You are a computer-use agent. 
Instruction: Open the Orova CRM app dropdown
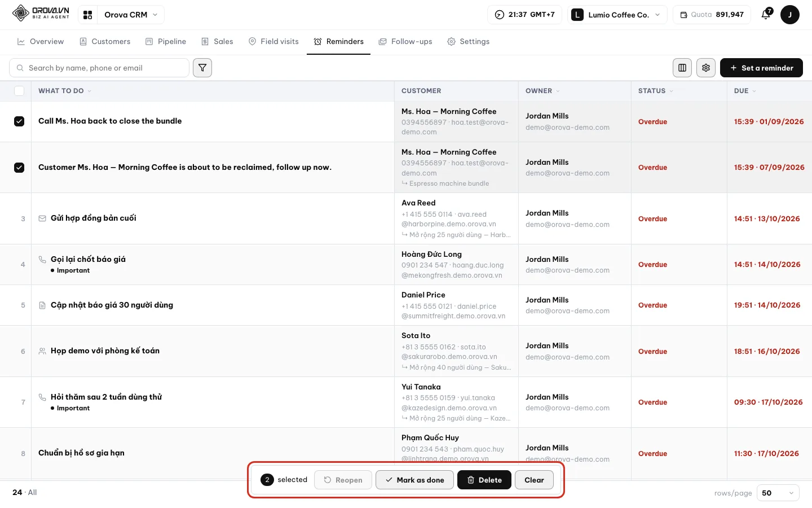click(x=131, y=15)
